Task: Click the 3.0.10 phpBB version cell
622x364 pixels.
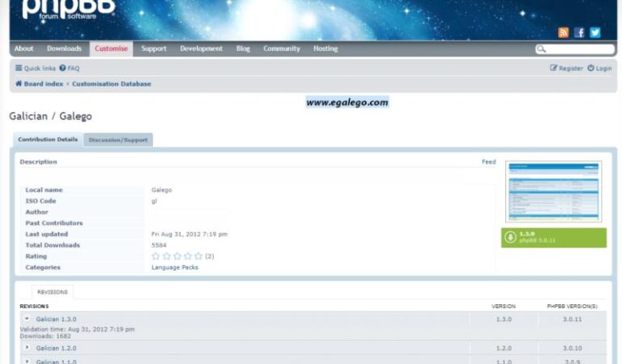Action: tap(572, 348)
